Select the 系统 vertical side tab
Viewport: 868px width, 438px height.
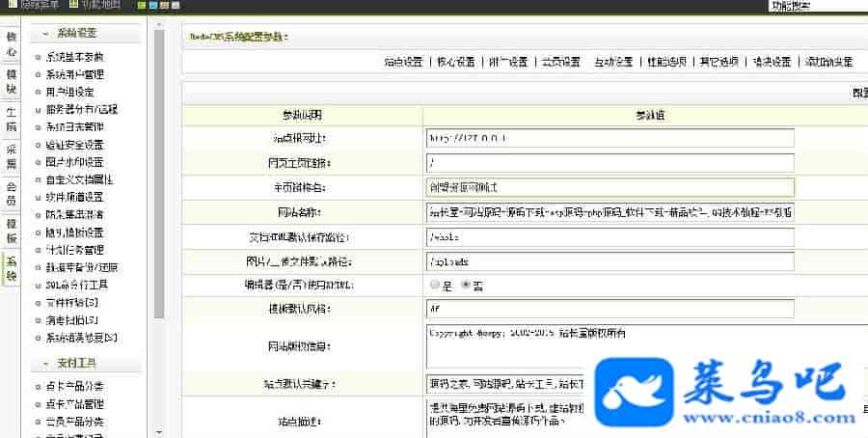click(11, 268)
